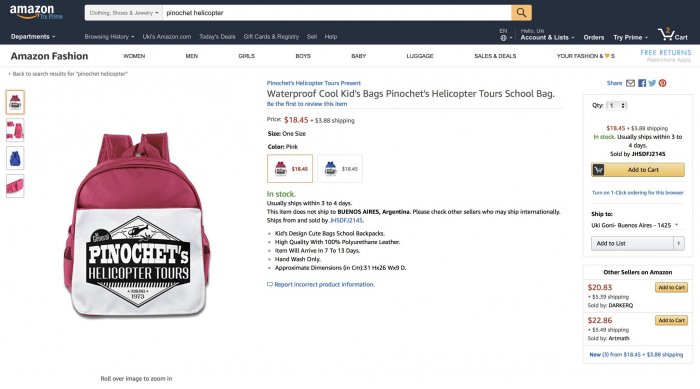Viewport: 700px width, 389px height.
Task: Share product on Facebook icon
Action: click(642, 83)
